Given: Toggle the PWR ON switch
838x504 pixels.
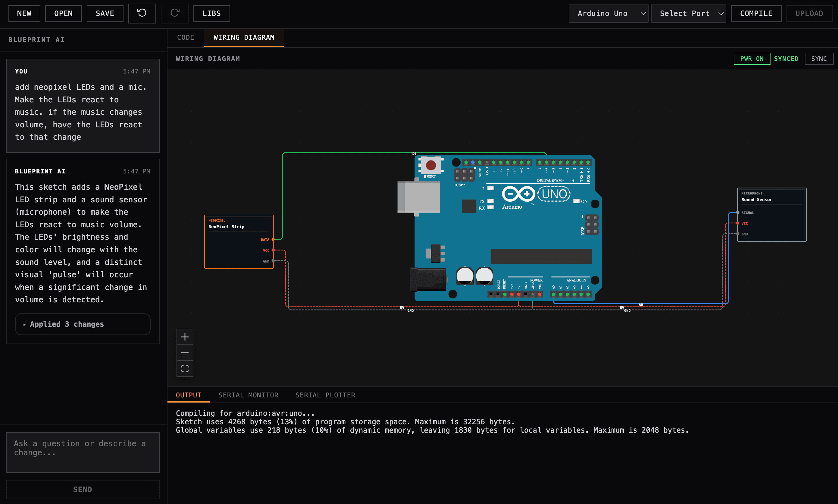Looking at the screenshot, I should [752, 59].
